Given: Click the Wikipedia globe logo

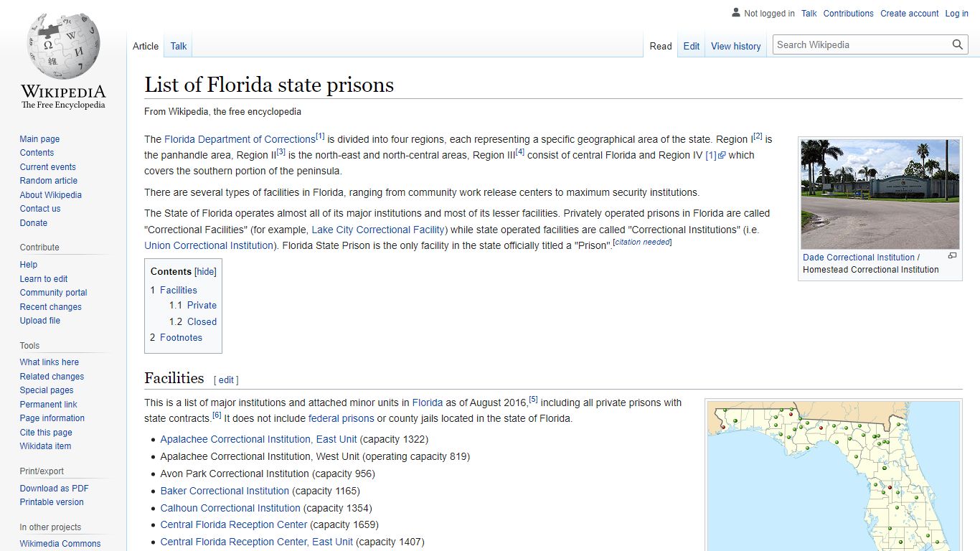Looking at the screenshot, I should point(63,61).
